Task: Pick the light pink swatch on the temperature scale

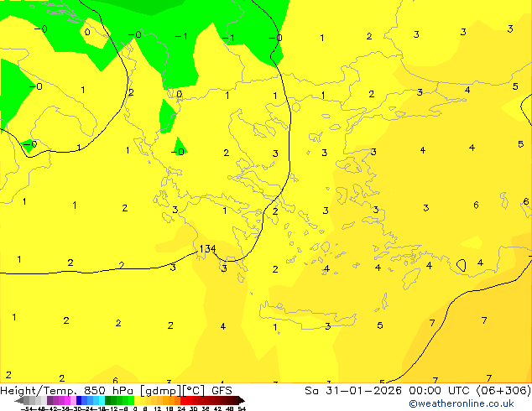Action: coord(73,400)
